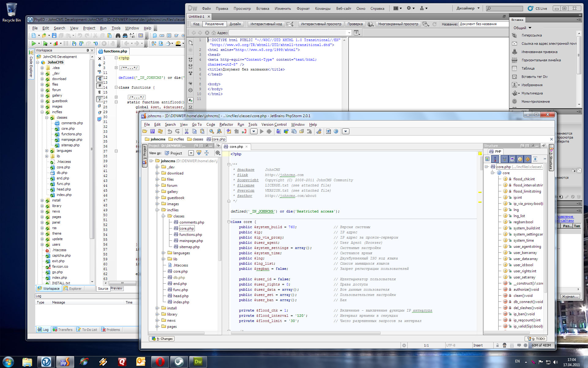Click the Проверка button in the Dreamweaver toolbar

point(355,24)
